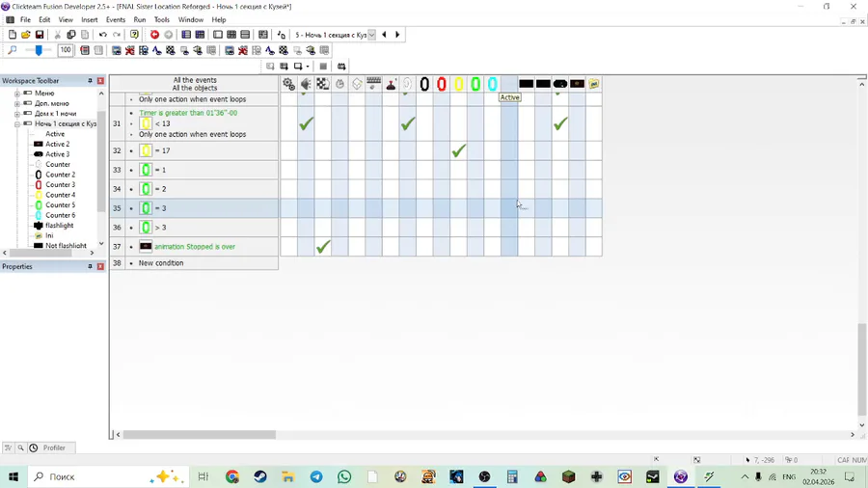Screen dimensions: 868x488
Task: Select the Sound speaker column header
Action: [x=306, y=84]
